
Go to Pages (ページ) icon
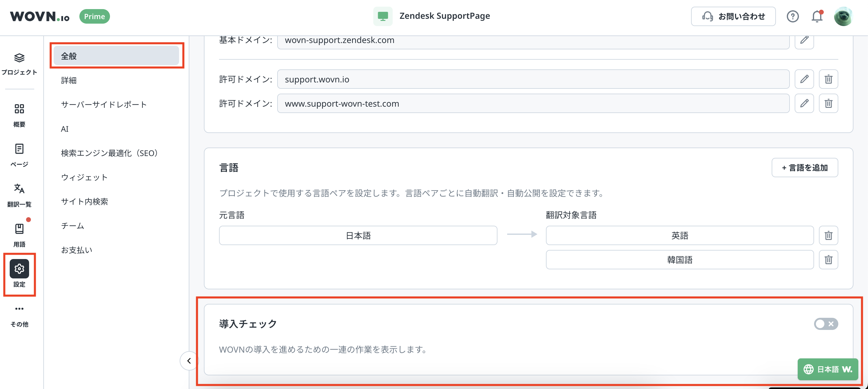coord(19,149)
